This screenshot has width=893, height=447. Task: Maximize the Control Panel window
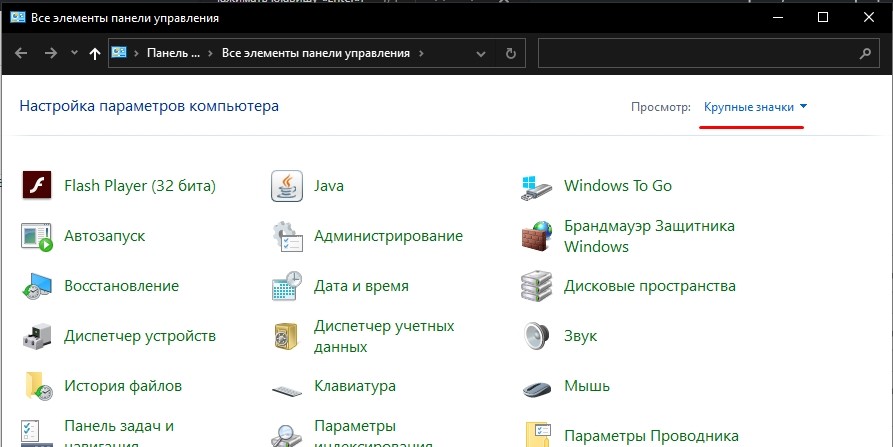click(x=823, y=18)
